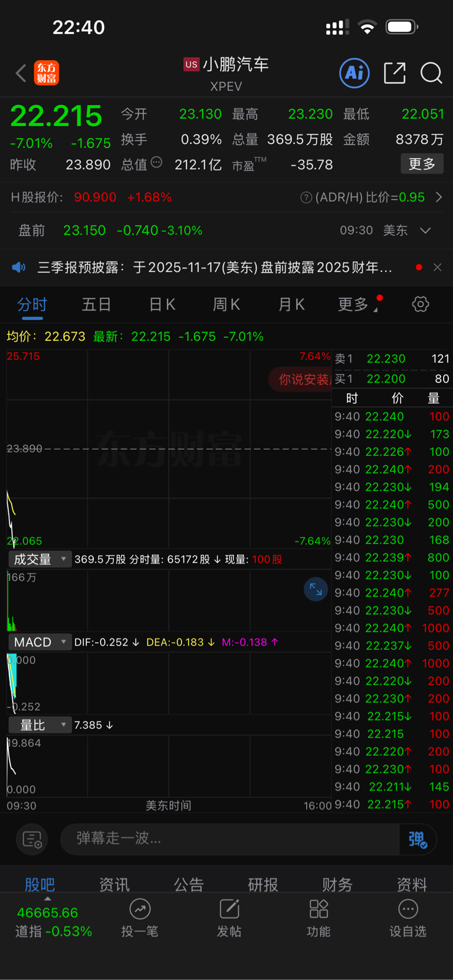Open the danmaku list settings icon
453x980 pixels.
tap(32, 839)
